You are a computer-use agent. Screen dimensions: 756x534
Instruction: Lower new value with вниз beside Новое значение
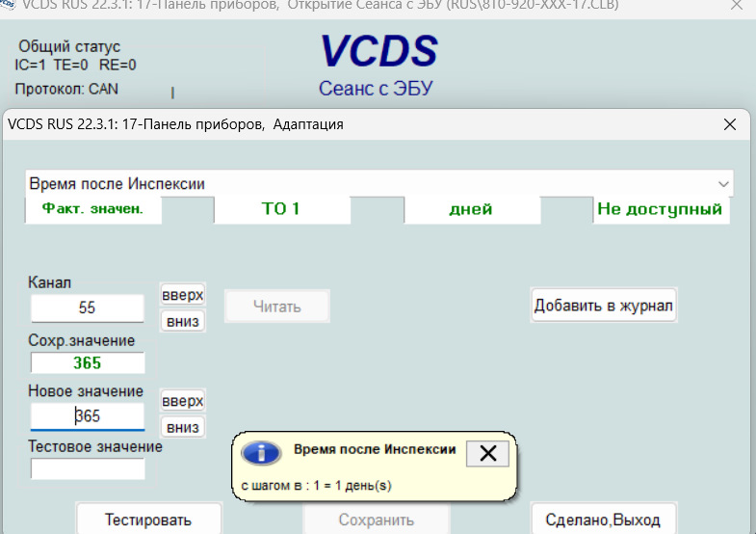pyautogui.click(x=183, y=427)
